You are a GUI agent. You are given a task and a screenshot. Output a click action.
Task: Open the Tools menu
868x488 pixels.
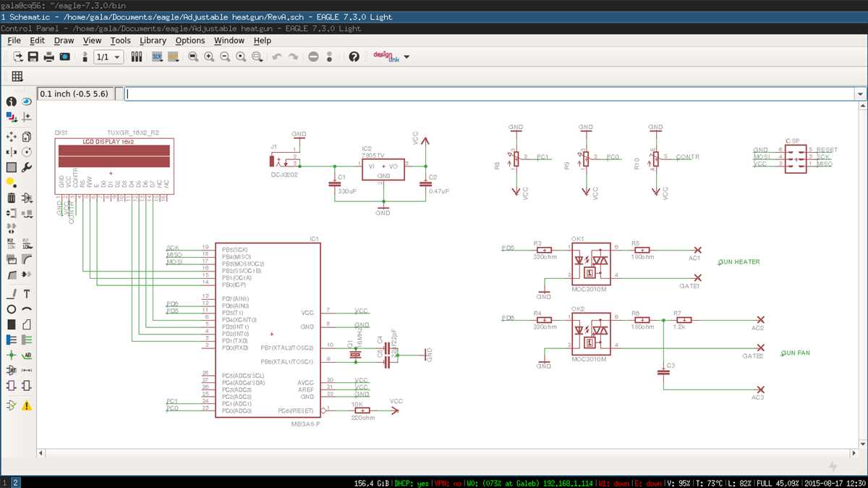tap(120, 41)
